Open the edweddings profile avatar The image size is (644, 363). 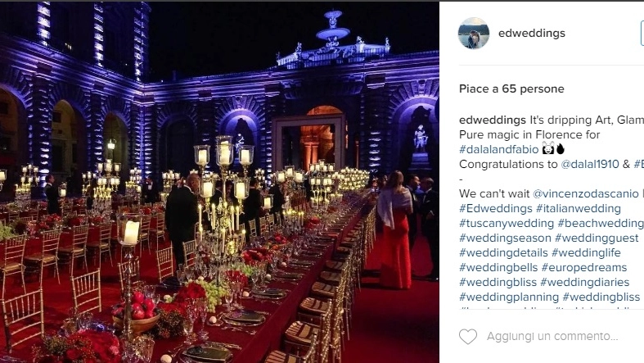474,34
